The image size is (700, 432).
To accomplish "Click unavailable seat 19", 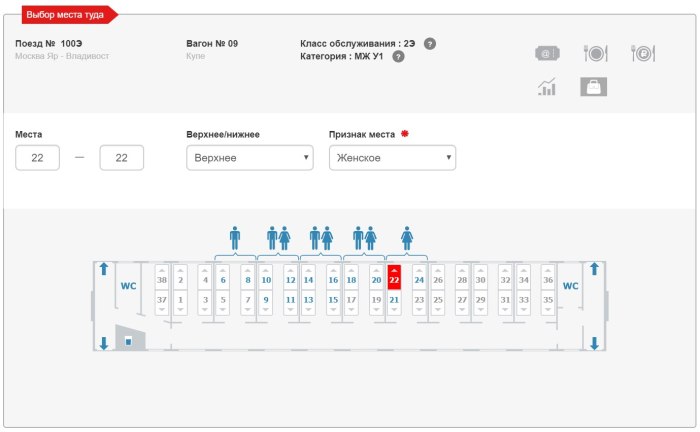I will coord(376,303).
